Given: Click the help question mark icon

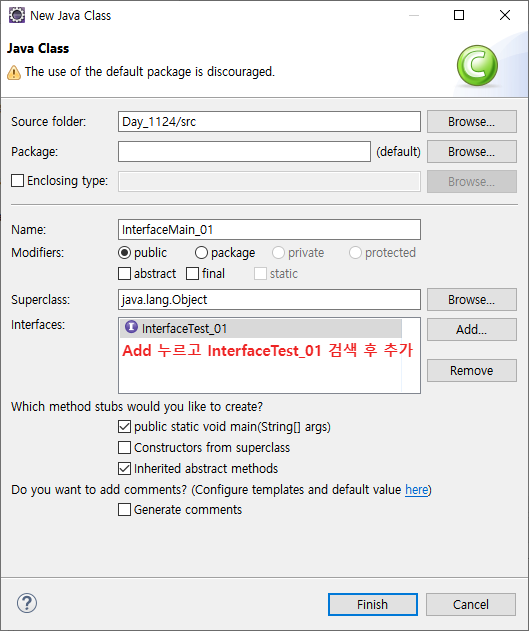Looking at the screenshot, I should click(27, 603).
